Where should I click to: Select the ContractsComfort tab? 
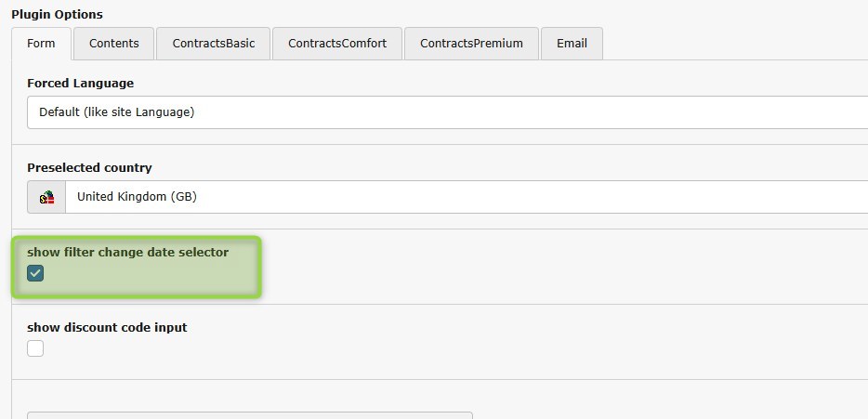pyautogui.click(x=337, y=44)
